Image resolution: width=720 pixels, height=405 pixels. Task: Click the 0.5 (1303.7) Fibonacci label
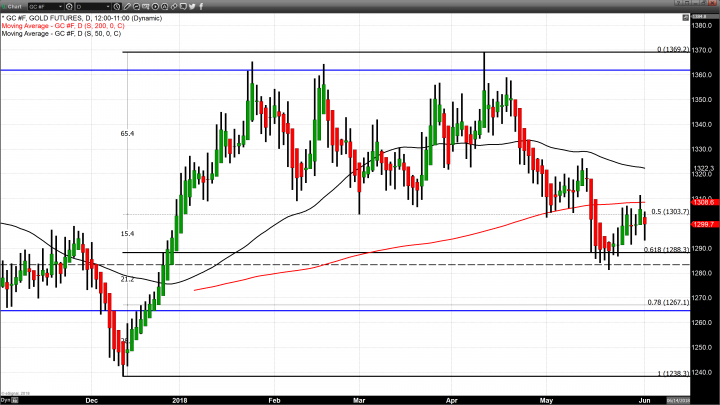click(670, 212)
